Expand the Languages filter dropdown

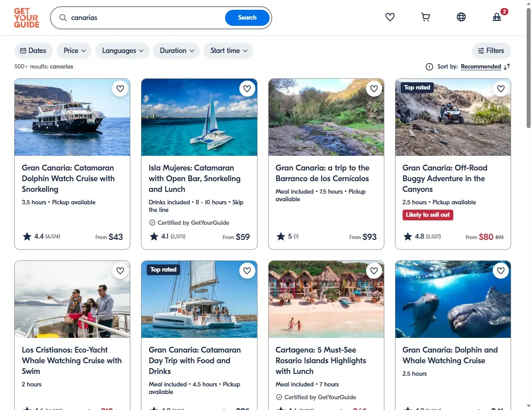tap(122, 51)
